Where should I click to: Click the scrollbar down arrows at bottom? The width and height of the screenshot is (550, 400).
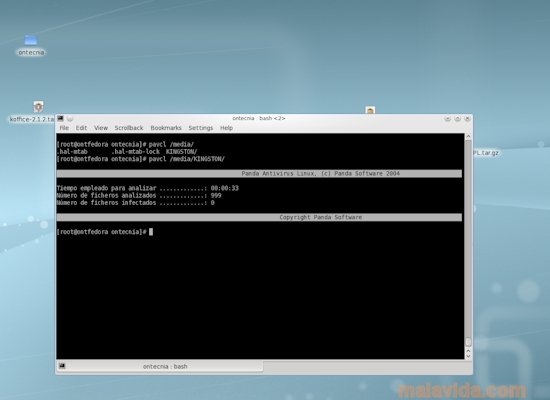click(x=468, y=353)
